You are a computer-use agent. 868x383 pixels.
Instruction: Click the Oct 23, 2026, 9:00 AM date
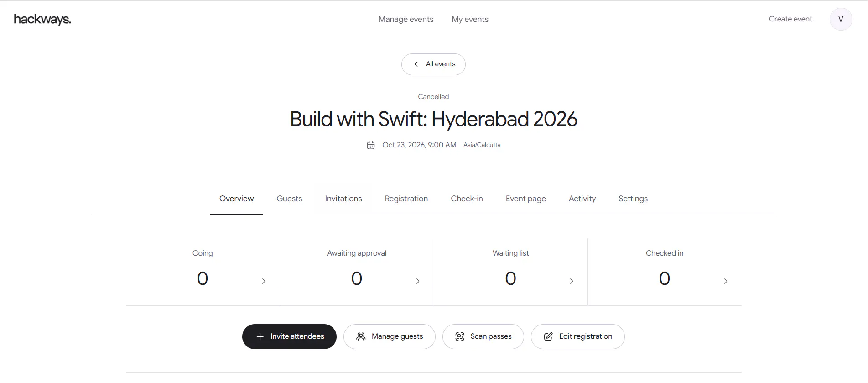(x=419, y=145)
